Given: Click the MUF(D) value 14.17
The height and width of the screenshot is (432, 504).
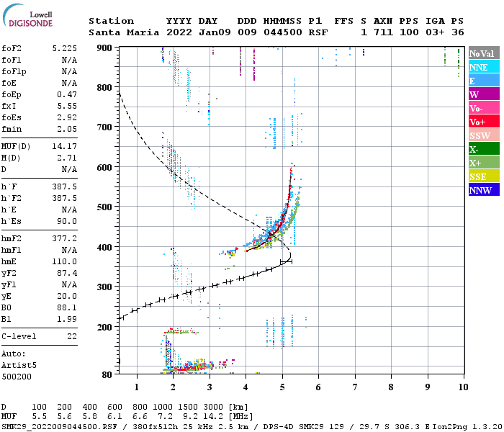Looking at the screenshot, I should [65, 146].
